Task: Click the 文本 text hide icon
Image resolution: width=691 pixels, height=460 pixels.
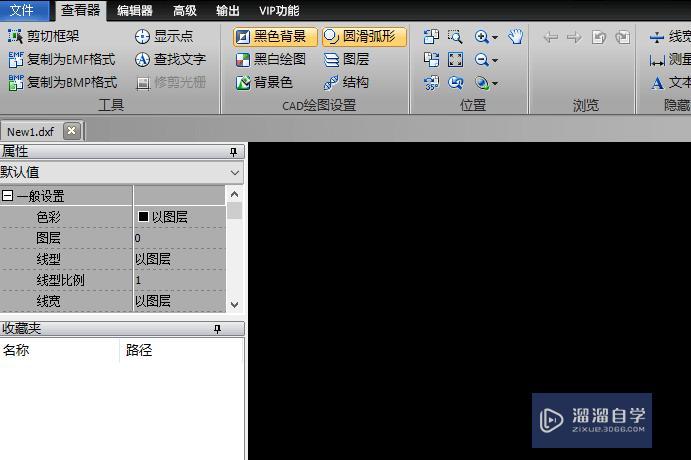Action: point(657,82)
